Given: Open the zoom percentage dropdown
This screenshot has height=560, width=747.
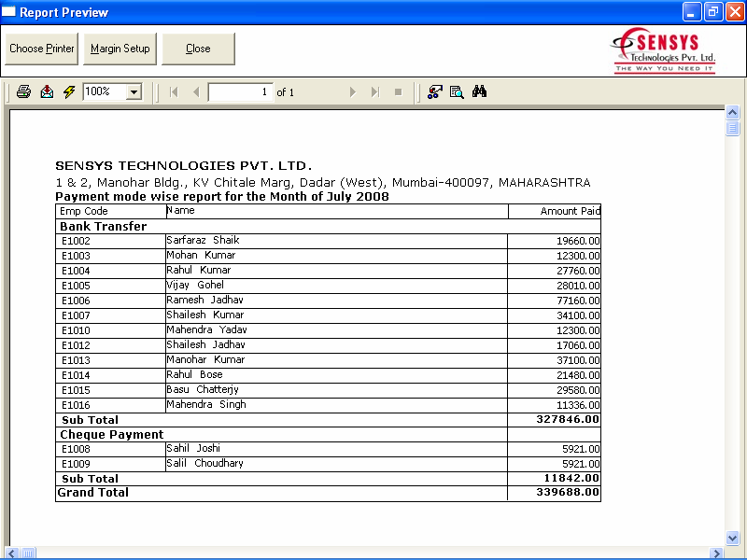Looking at the screenshot, I should pyautogui.click(x=134, y=91).
